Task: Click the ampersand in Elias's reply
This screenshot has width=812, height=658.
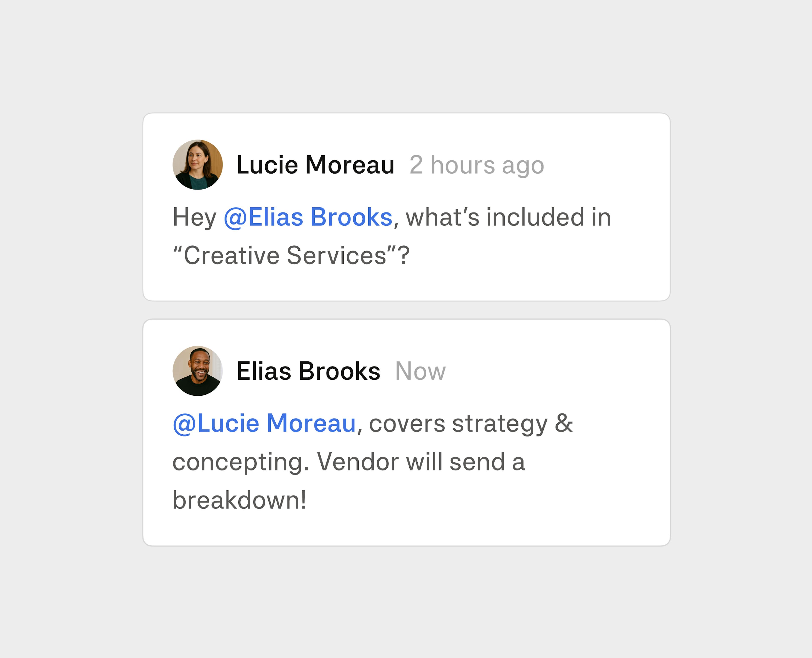Action: (x=564, y=423)
